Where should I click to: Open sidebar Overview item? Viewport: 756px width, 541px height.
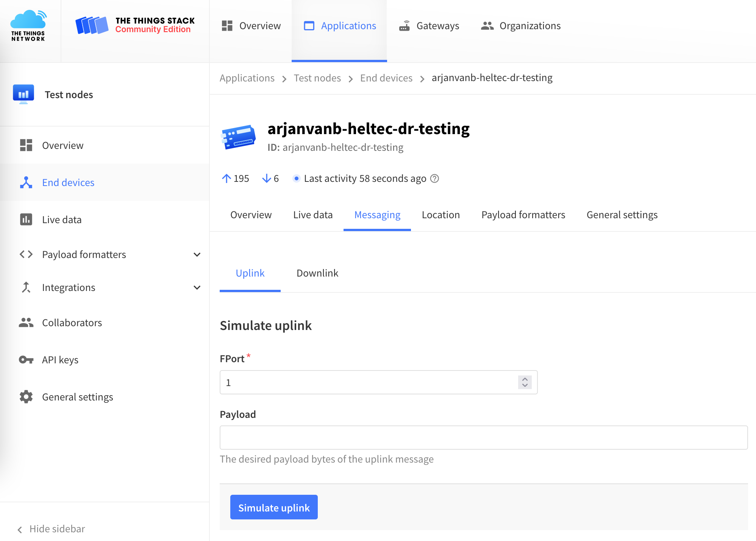(x=105, y=145)
